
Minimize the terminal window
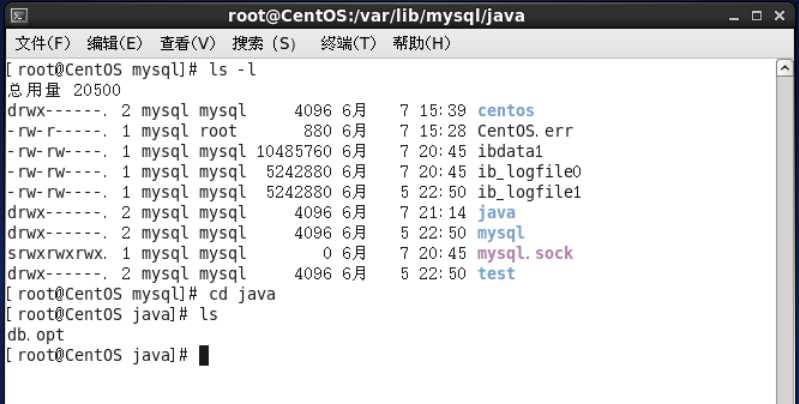click(734, 17)
